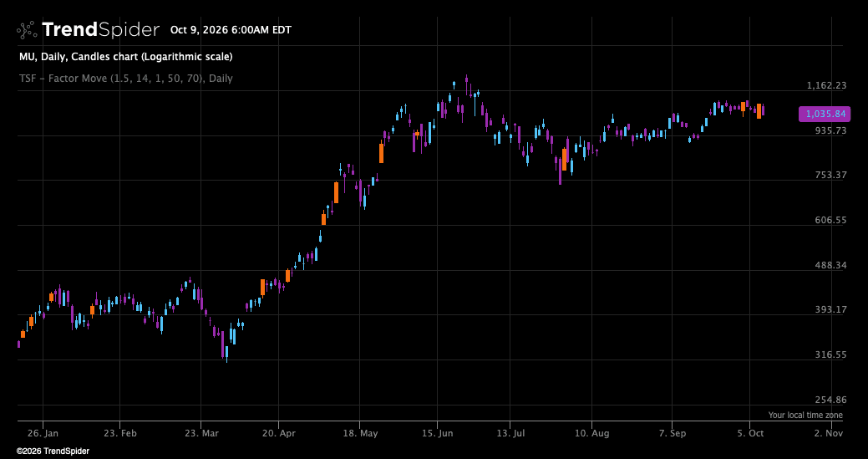Click the '2. Nov' date axis label
Screen dimensions: 868x459
click(x=830, y=433)
